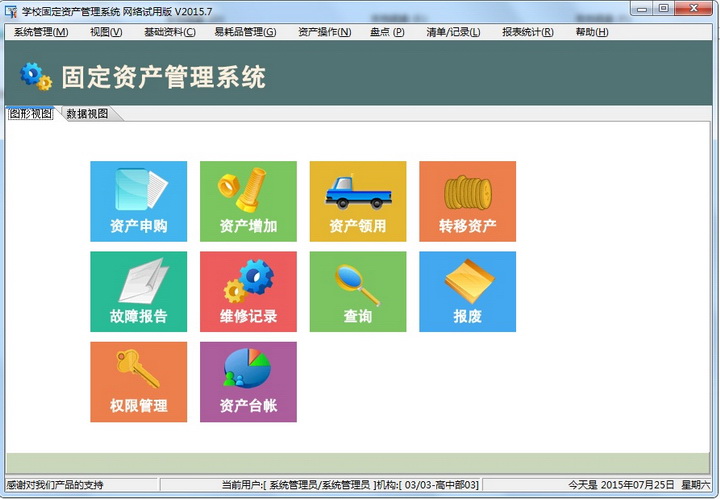Viewport: 720px width, 499px height.
Task: Click the gear logo beside 固定资产管理系统
Action: pyautogui.click(x=36, y=76)
